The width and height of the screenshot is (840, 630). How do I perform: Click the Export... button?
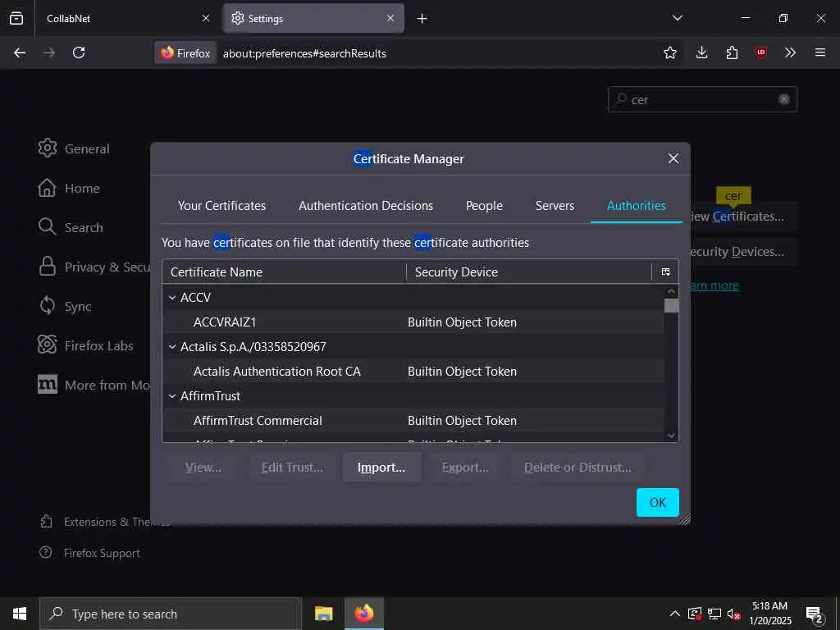pyautogui.click(x=465, y=467)
